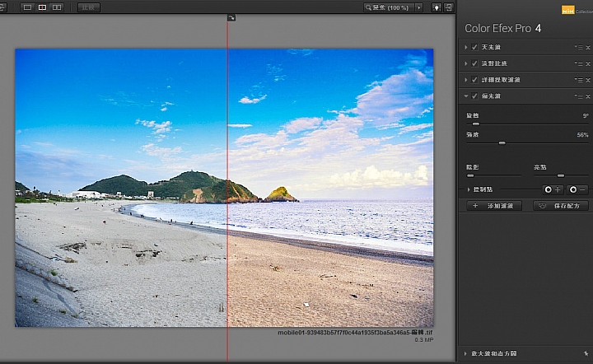Add a positive control point
The image size is (593, 364).
(553, 189)
